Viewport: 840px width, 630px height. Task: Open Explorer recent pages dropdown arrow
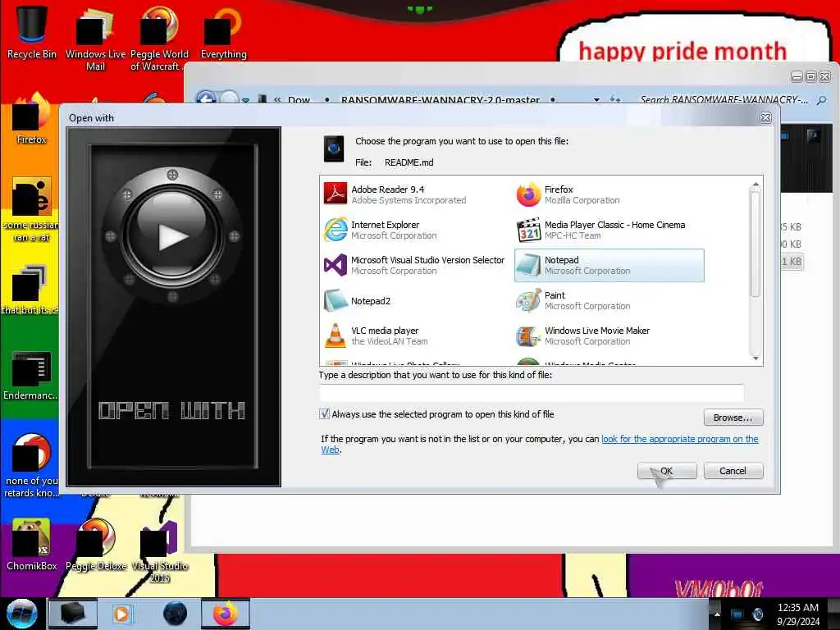click(245, 99)
